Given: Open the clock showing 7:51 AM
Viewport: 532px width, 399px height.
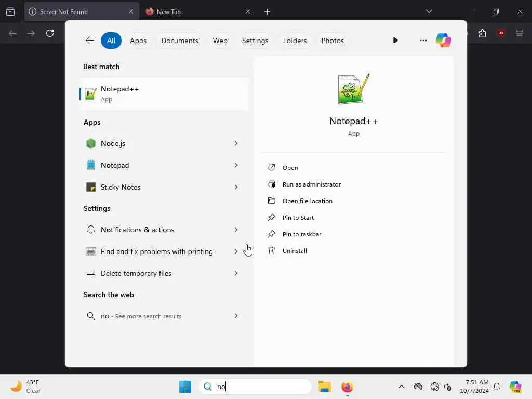Looking at the screenshot, I should tap(474, 387).
